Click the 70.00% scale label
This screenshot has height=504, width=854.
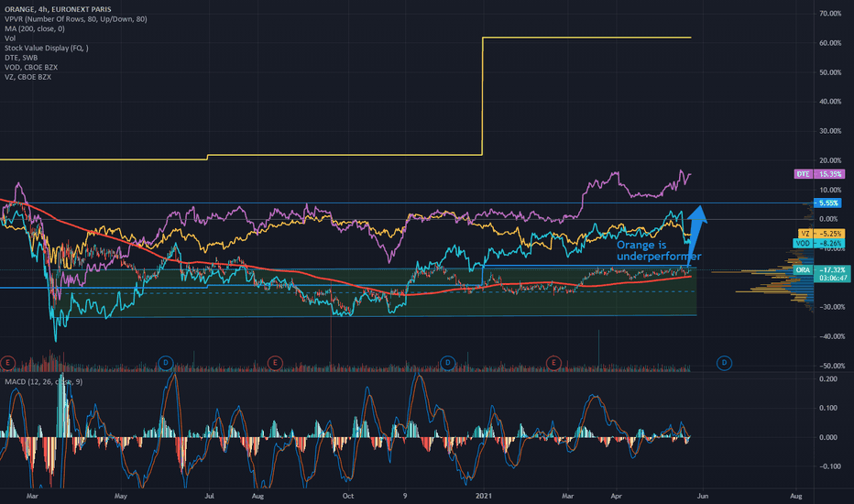pos(830,14)
